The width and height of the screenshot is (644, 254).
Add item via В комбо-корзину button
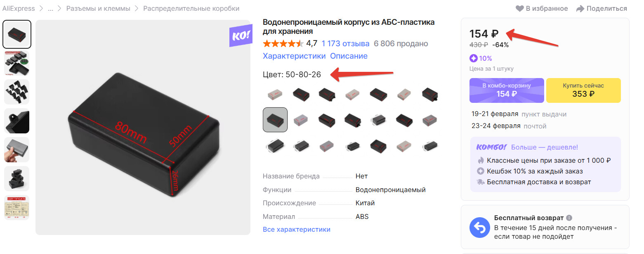coord(507,90)
